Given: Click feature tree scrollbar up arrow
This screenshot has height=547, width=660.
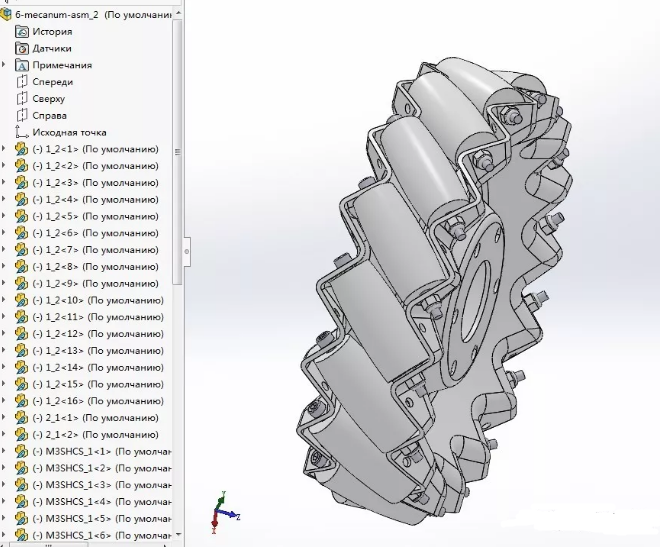Looking at the screenshot, I should point(178,13).
